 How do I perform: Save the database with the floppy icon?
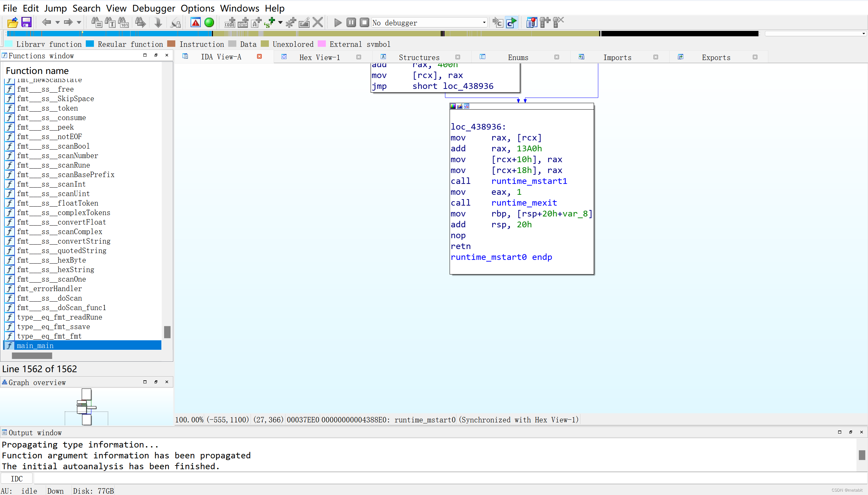coord(26,23)
